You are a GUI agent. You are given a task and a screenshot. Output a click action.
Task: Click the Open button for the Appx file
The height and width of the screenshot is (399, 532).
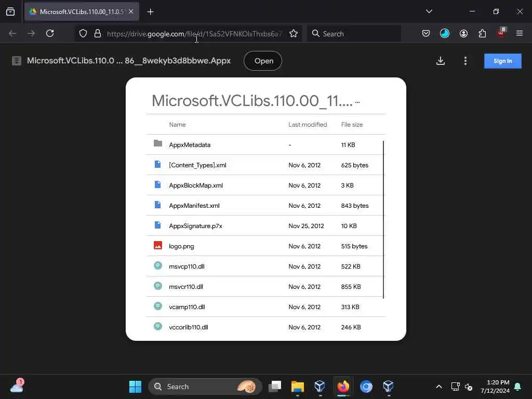point(263,61)
